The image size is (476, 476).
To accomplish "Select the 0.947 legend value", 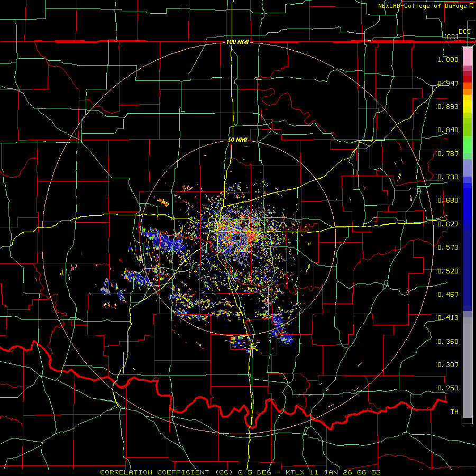I will point(448,83).
